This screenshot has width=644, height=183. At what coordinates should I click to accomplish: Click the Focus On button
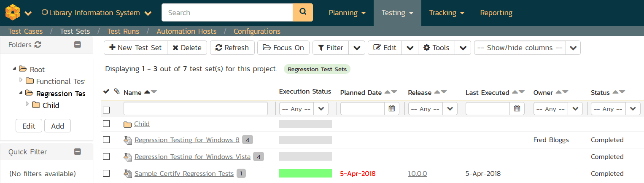283,48
